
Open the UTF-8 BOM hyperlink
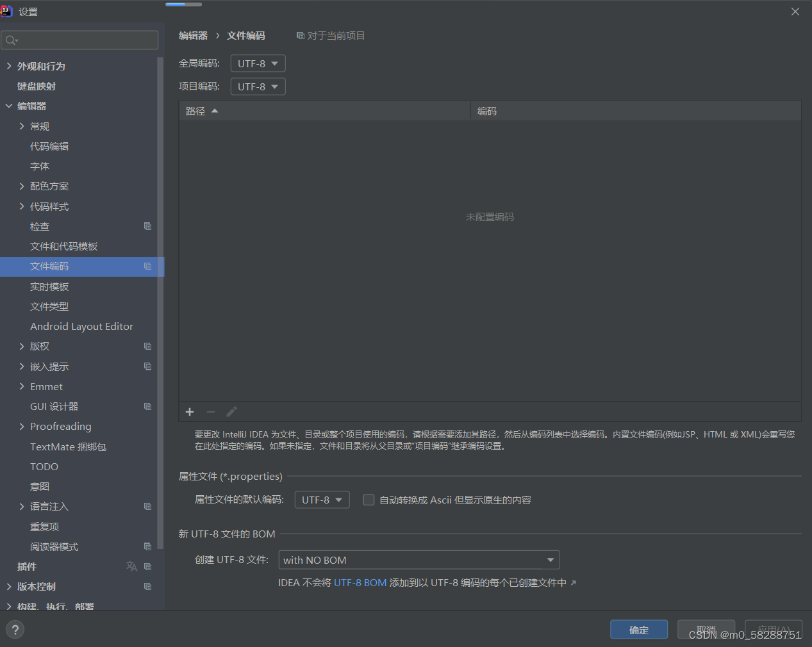pyautogui.click(x=360, y=582)
